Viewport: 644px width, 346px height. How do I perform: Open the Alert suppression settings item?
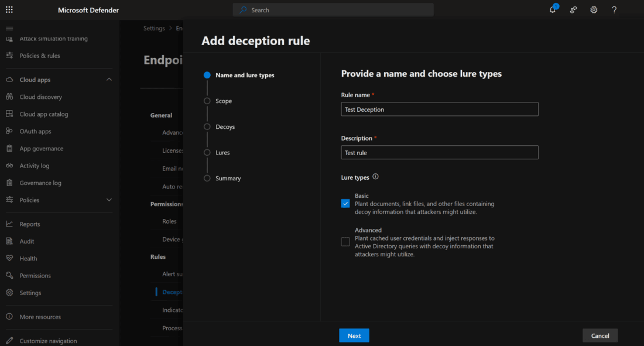point(173,274)
